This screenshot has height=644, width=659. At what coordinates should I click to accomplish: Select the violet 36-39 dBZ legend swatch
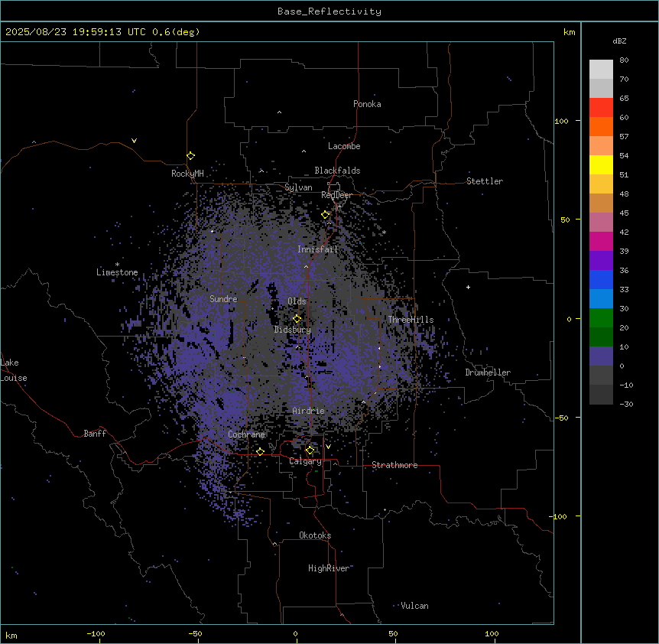click(x=601, y=261)
